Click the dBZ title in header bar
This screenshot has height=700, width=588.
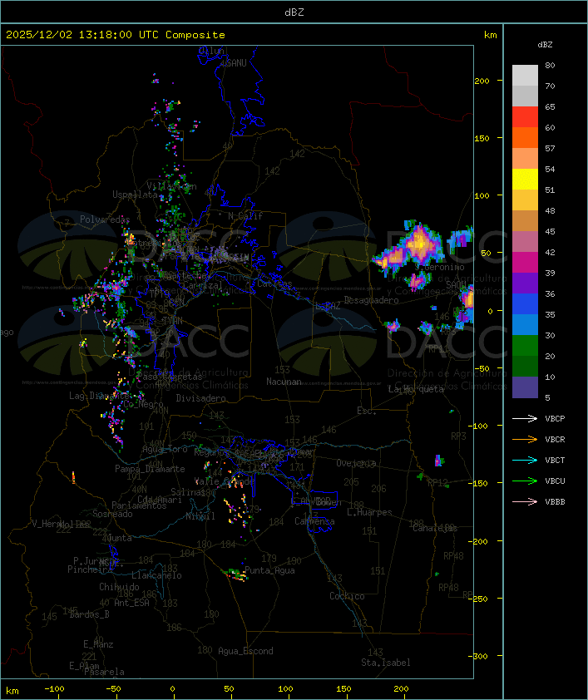point(294,12)
